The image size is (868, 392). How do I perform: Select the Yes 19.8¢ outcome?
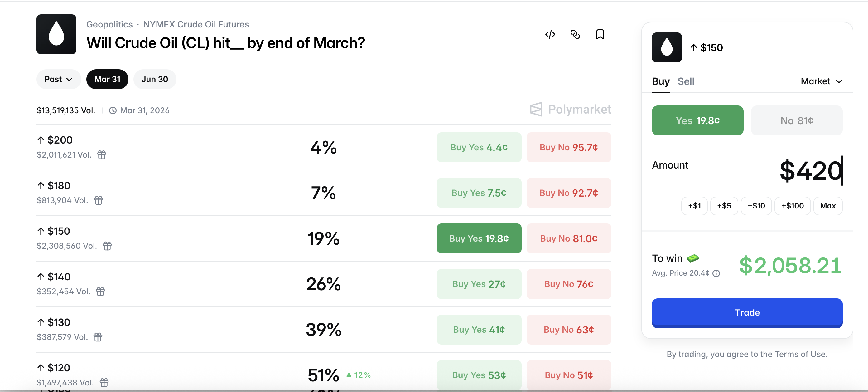(697, 120)
